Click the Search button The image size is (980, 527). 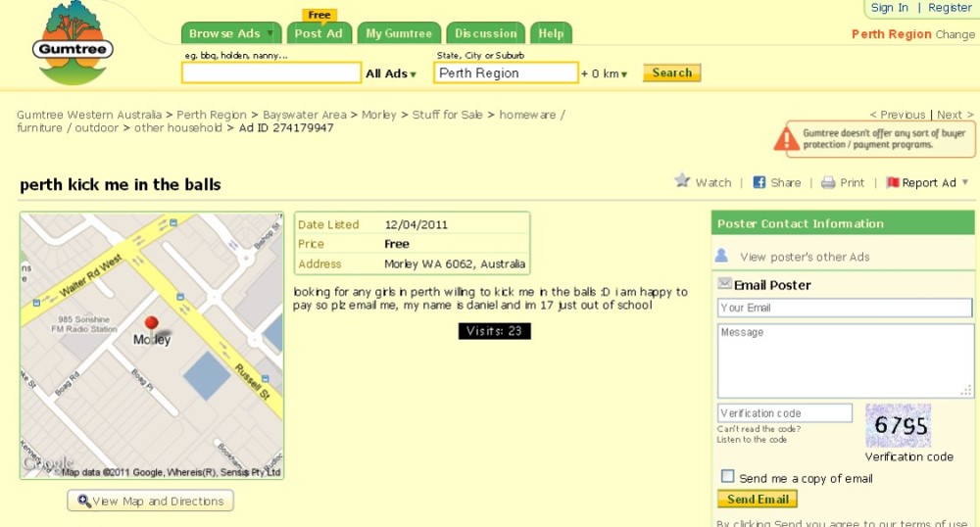[672, 73]
